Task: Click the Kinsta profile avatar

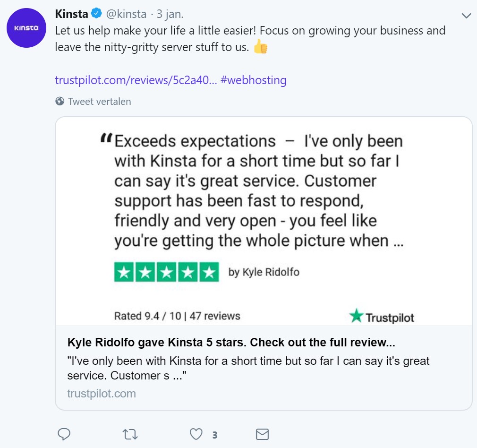Action: [26, 28]
